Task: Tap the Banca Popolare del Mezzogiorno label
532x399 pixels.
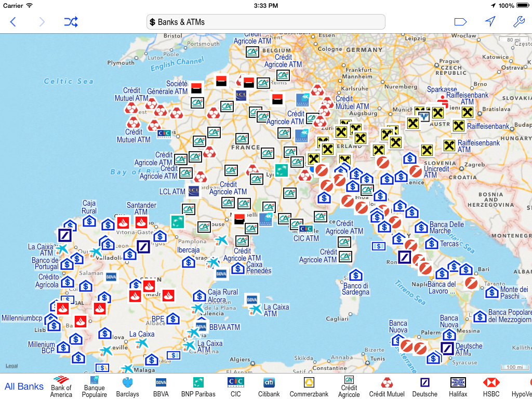Action: coord(510,316)
